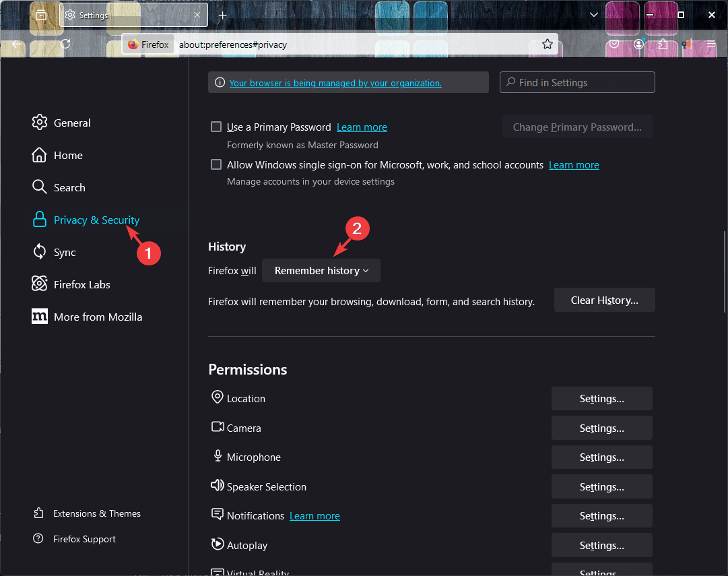
Task: Click the Find in Settings search field
Action: pos(577,82)
